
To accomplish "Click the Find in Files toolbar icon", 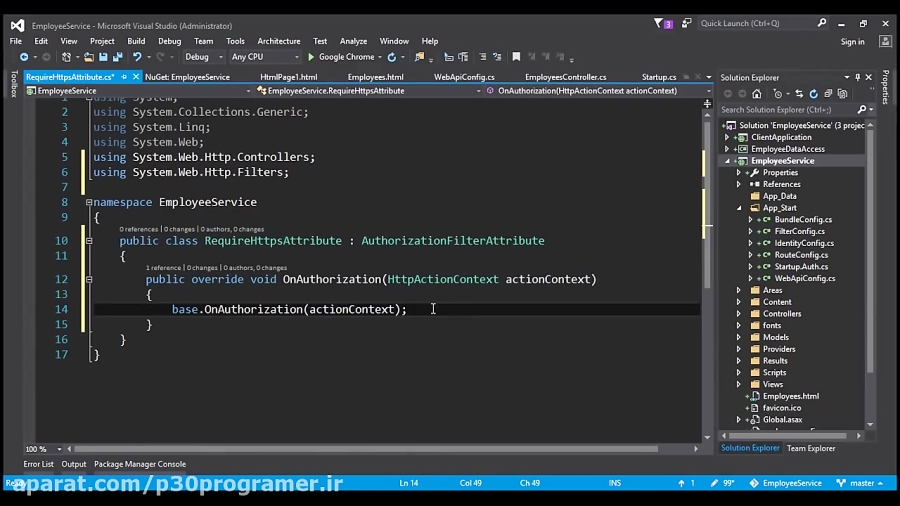I will (x=420, y=57).
